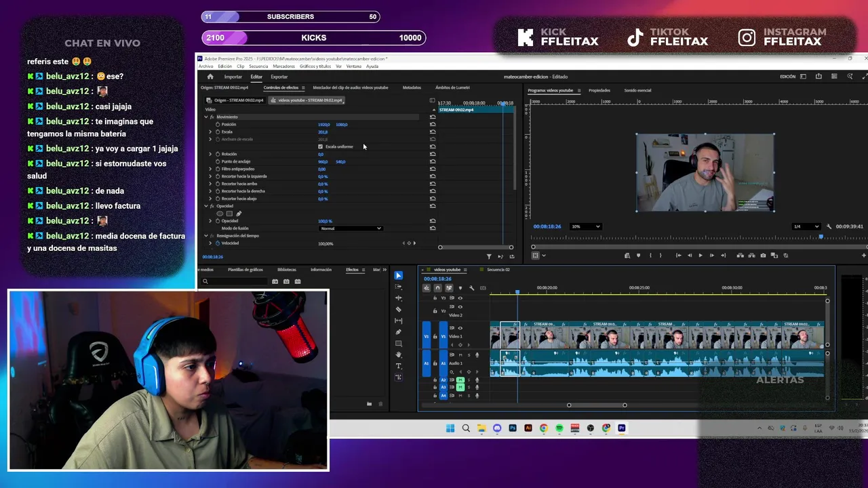Open the playback resolution 1/4 dropdown
868x488 pixels.
point(806,226)
